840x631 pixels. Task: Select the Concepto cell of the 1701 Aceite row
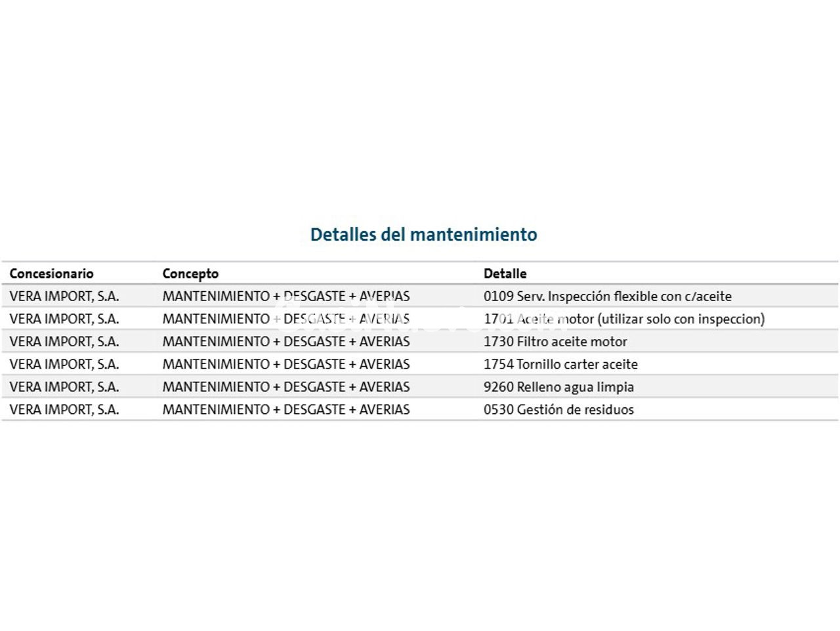(x=285, y=319)
